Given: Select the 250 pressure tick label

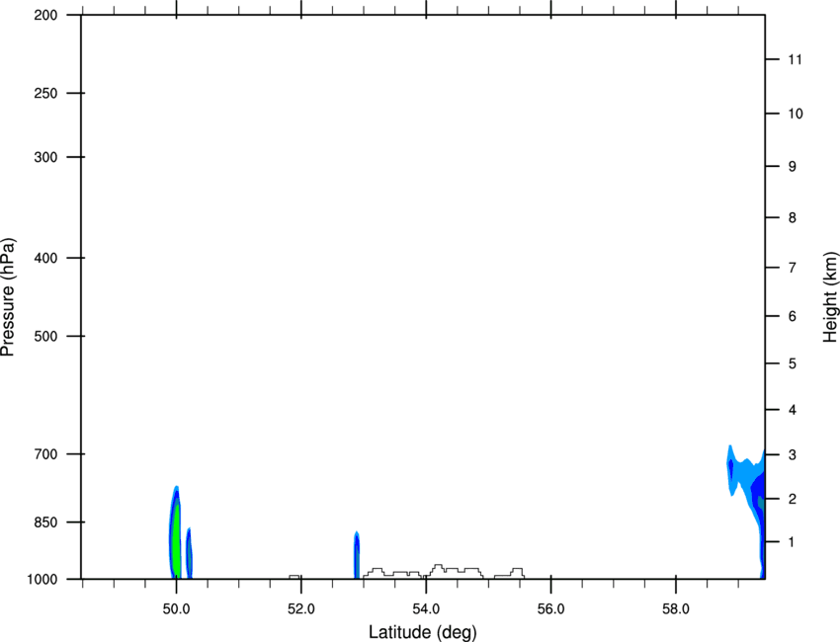Looking at the screenshot, I should pyautogui.click(x=45, y=93).
